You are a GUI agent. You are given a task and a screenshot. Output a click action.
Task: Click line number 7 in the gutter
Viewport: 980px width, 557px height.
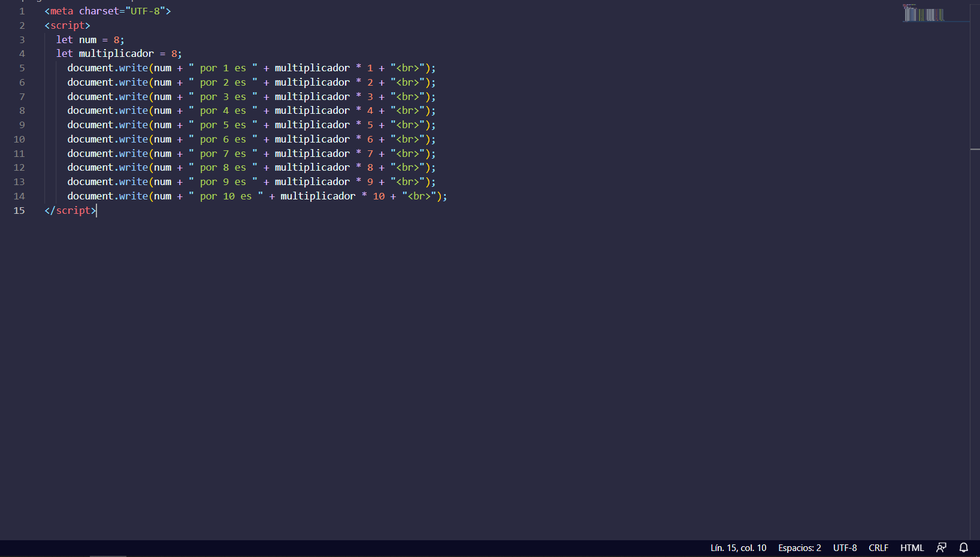coord(22,96)
